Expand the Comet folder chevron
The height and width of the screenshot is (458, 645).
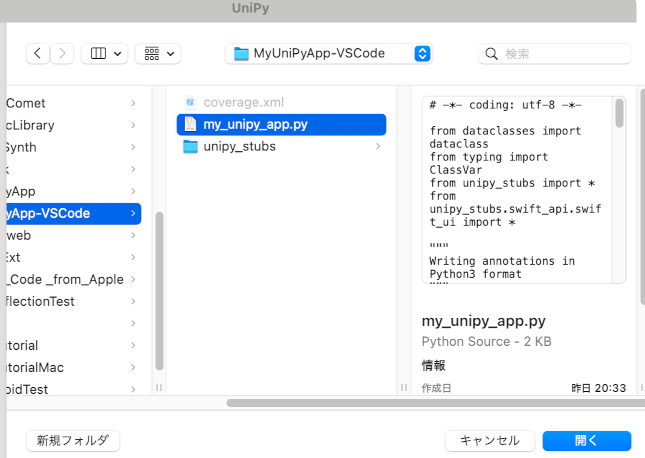(x=133, y=103)
